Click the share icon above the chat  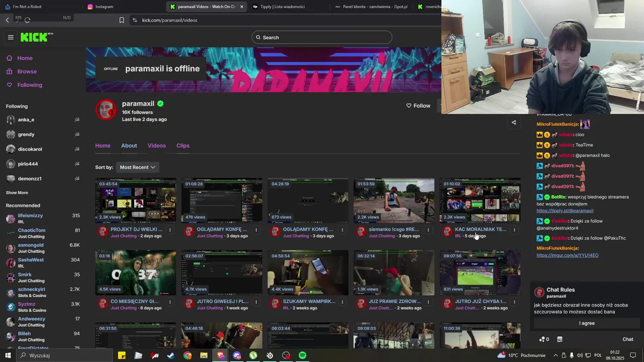click(514, 122)
